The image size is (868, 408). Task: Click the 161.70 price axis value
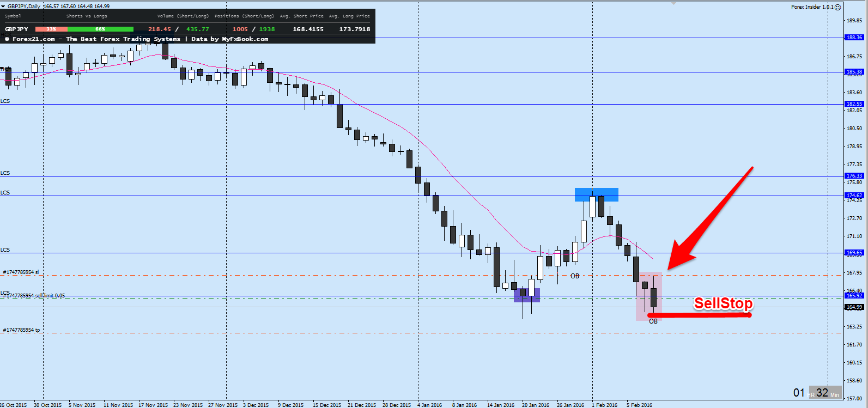(x=854, y=345)
